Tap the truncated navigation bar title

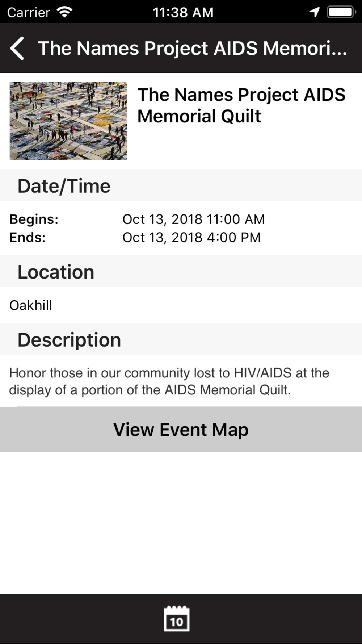point(193,48)
